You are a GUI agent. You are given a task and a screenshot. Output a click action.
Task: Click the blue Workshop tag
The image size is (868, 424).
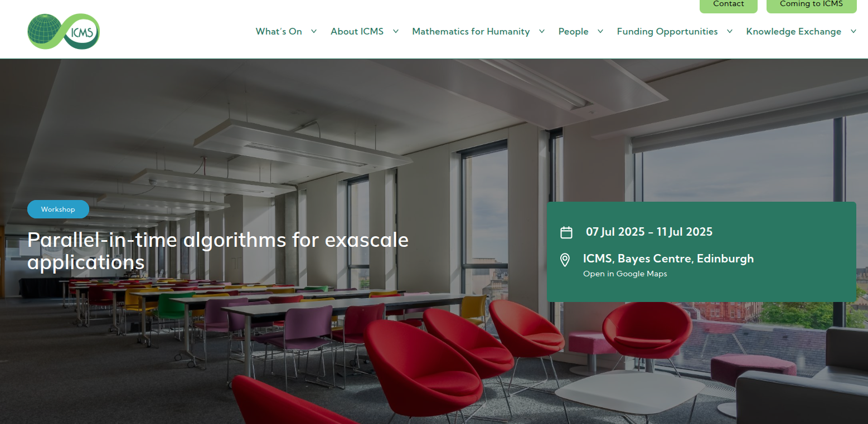coord(58,209)
